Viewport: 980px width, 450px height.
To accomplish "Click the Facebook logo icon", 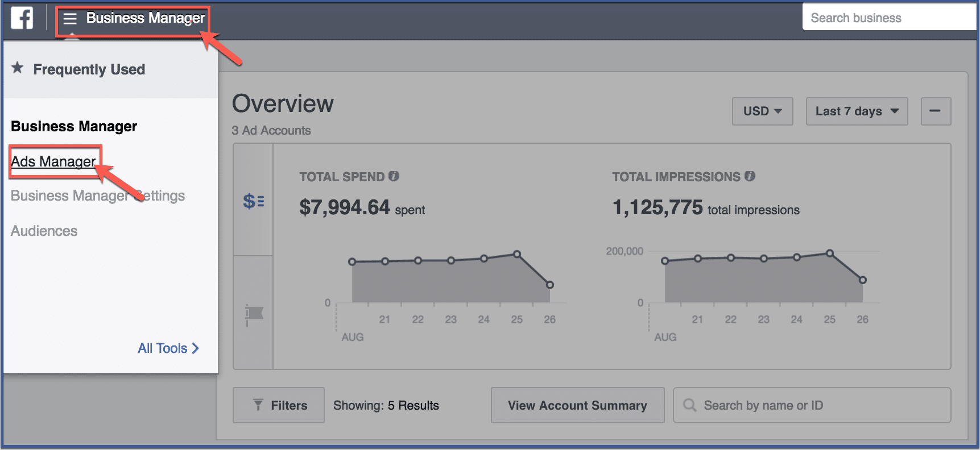I will (22, 18).
